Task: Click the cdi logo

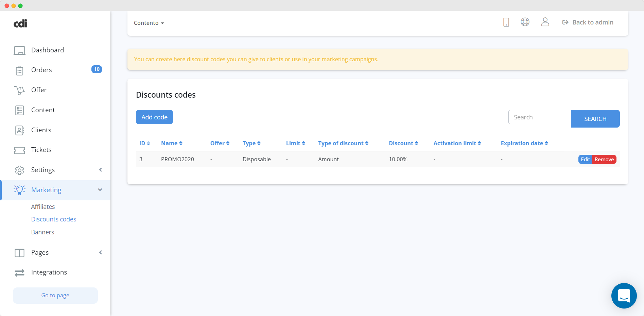Action: pos(20,23)
